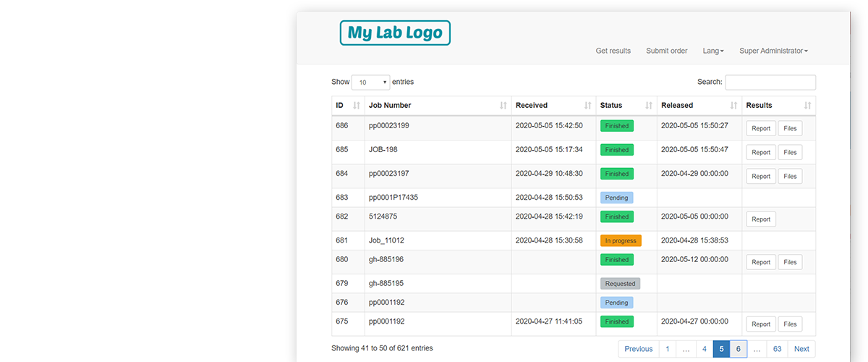
Task: Select current pagination page 5
Action: [721, 349]
